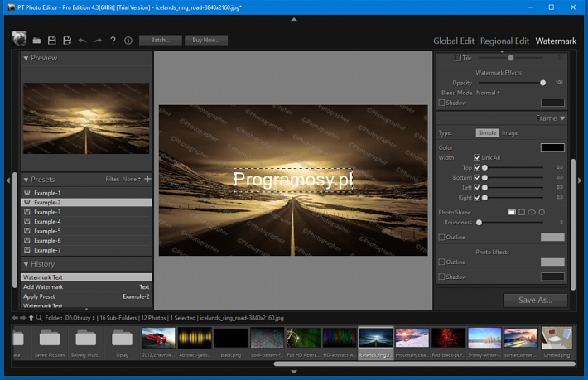
Task: Click the PT Photo Editor logo icon
Action: pyautogui.click(x=19, y=38)
